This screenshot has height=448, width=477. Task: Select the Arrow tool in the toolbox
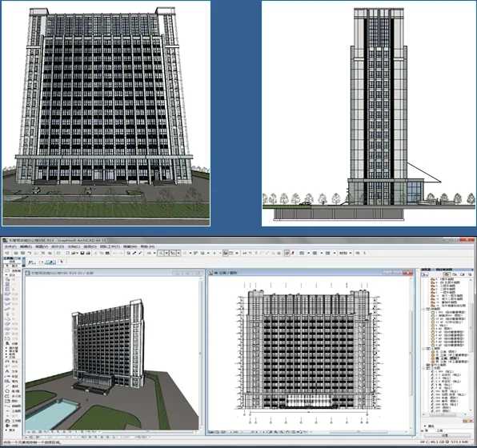coord(7,266)
